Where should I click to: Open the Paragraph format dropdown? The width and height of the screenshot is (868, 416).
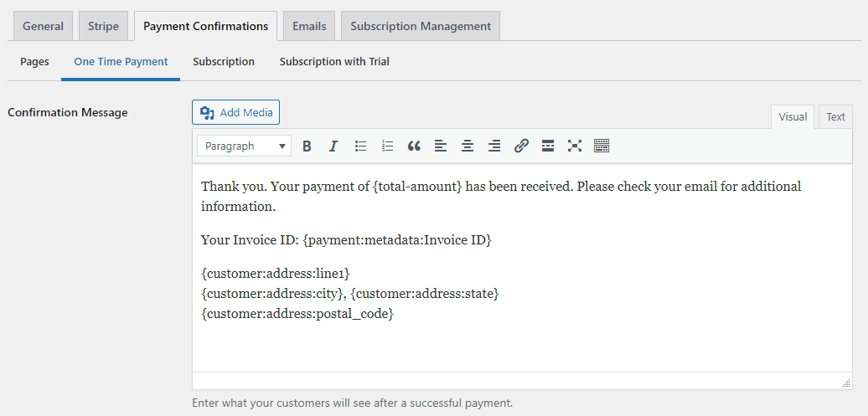coord(244,146)
